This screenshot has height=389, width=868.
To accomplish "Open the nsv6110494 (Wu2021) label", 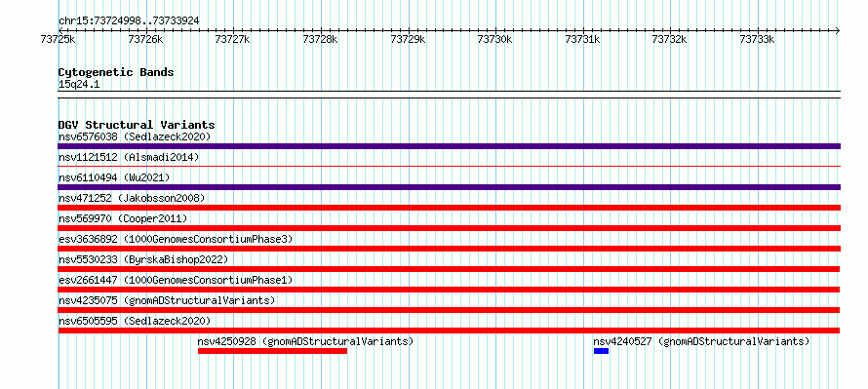I will (114, 177).
